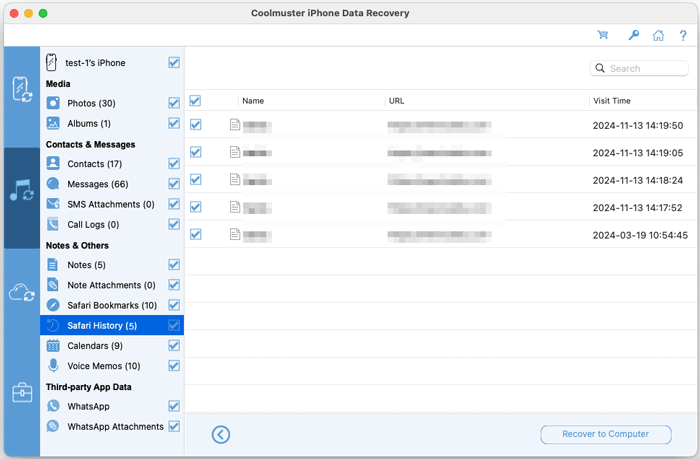700x459 pixels.
Task: Toggle the Albums (1) checkbox
Action: (x=174, y=123)
